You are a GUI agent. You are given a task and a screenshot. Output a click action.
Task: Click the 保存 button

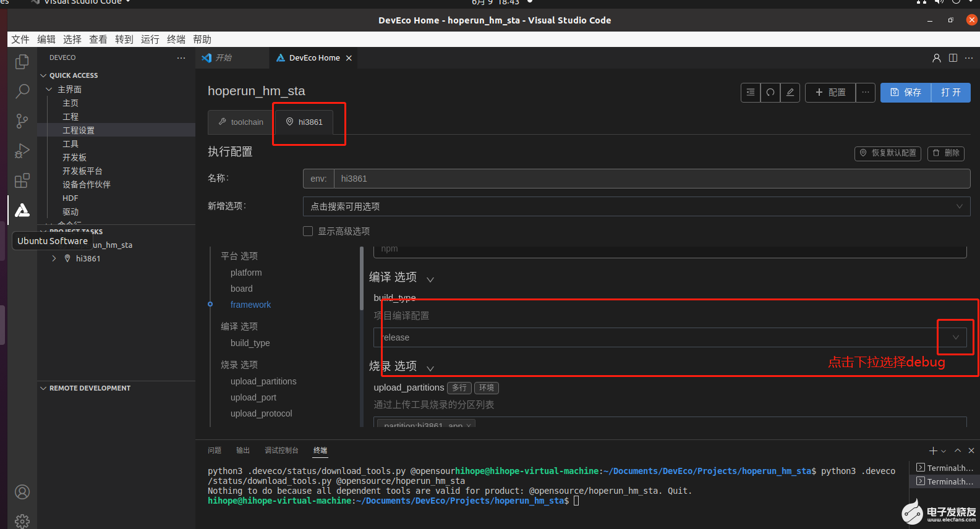[906, 92]
